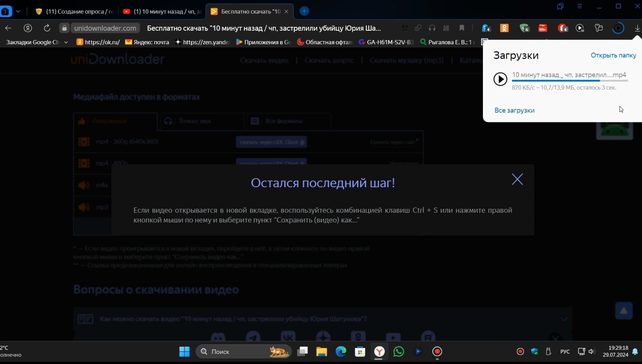
Task: Click the red ad-blocker hand icon
Action: (561, 28)
